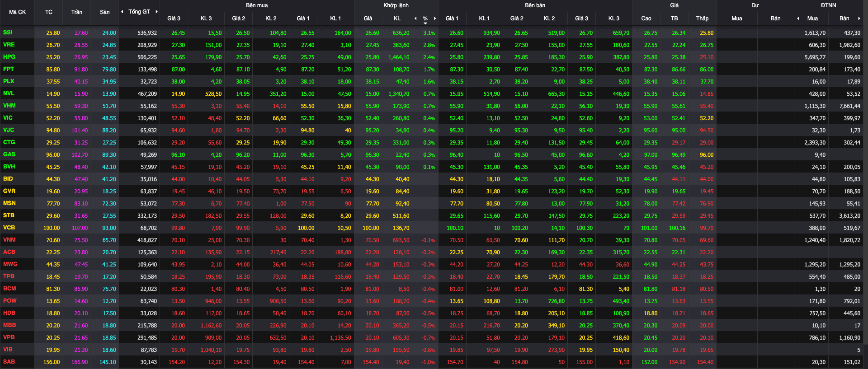This screenshot has height=369, width=868.
Task: Click the Cao column header
Action: click(x=646, y=19)
